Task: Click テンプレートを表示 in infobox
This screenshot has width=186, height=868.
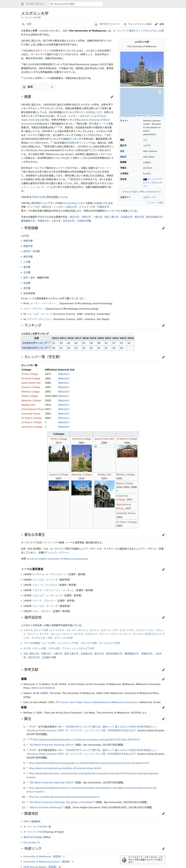Action: pyautogui.click(x=155, y=203)
